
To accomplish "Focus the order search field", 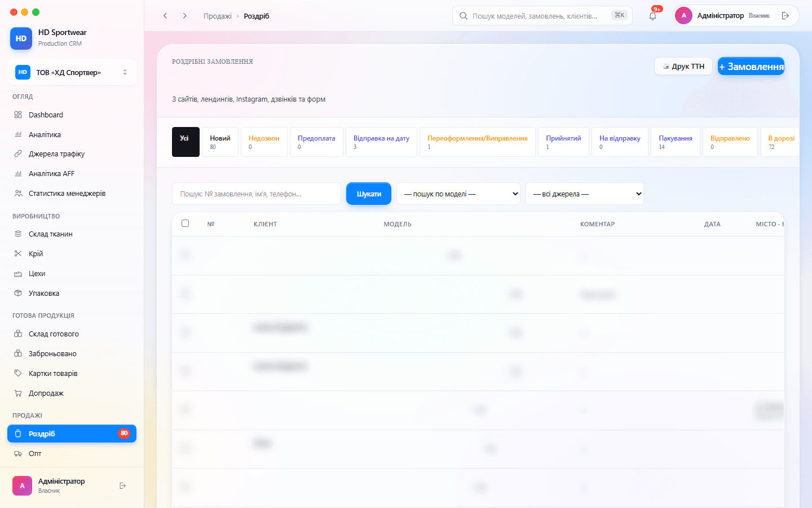I will pyautogui.click(x=257, y=194).
